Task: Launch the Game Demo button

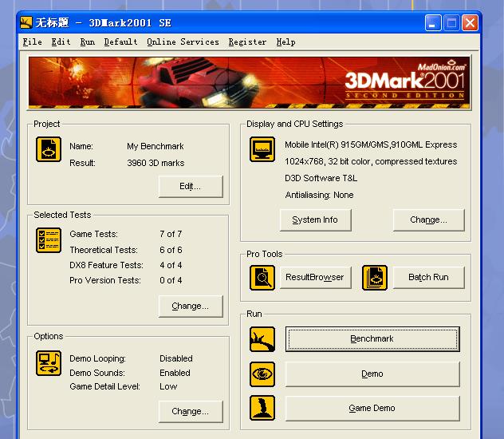Action: point(372,408)
